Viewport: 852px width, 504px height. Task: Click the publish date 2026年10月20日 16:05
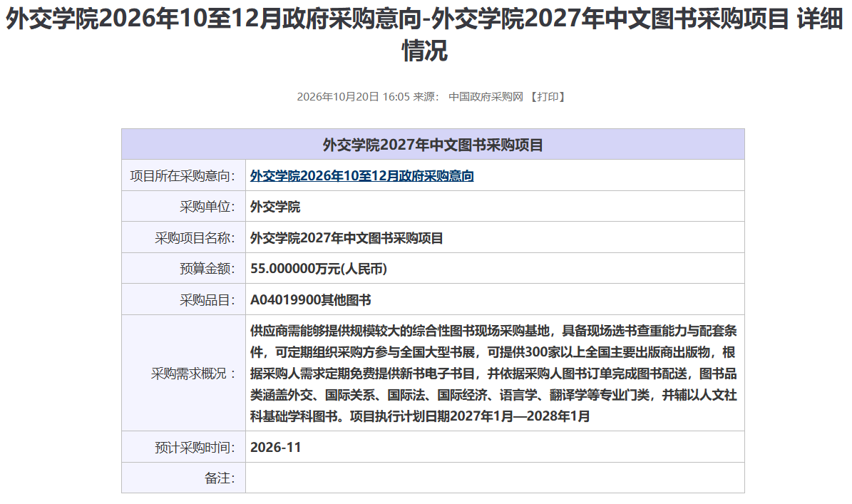[x=353, y=97]
